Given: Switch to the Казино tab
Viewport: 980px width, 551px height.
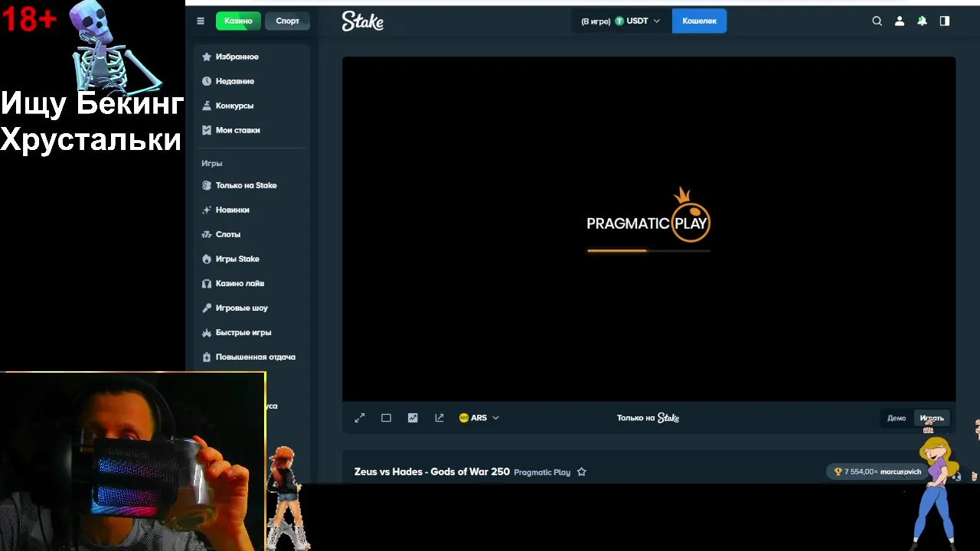Looking at the screenshot, I should (x=238, y=21).
